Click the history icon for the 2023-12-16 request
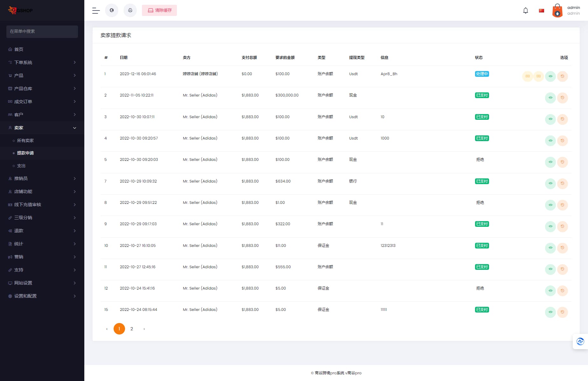 click(562, 76)
